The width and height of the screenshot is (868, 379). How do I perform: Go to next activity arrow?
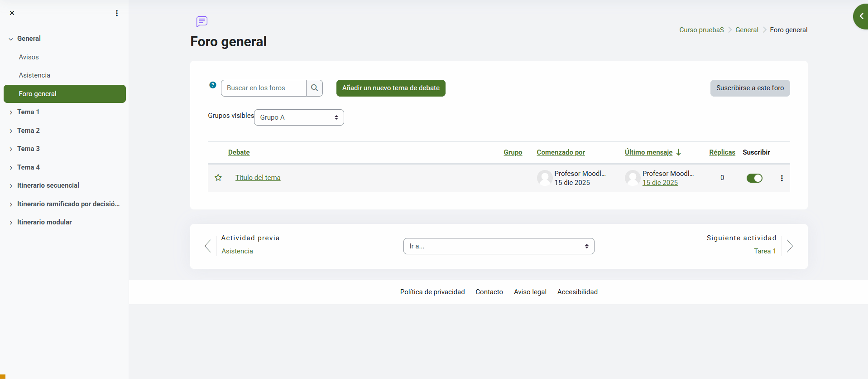790,246
